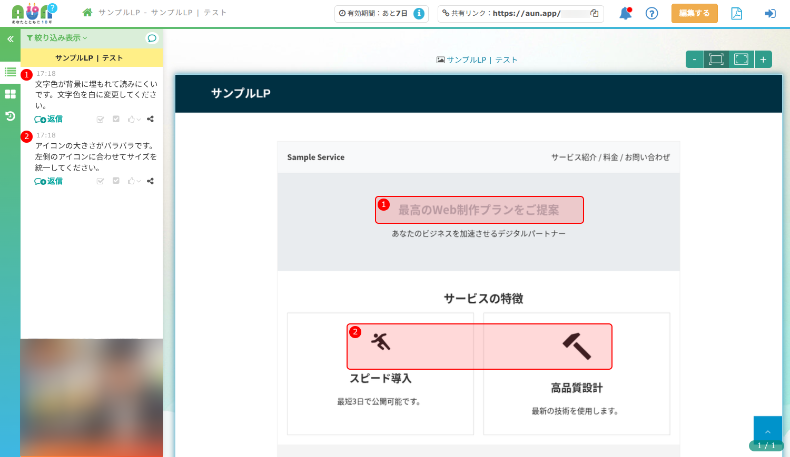790x457 pixels.
Task: Click the 1 / 1 page indicator
Action: (766, 446)
